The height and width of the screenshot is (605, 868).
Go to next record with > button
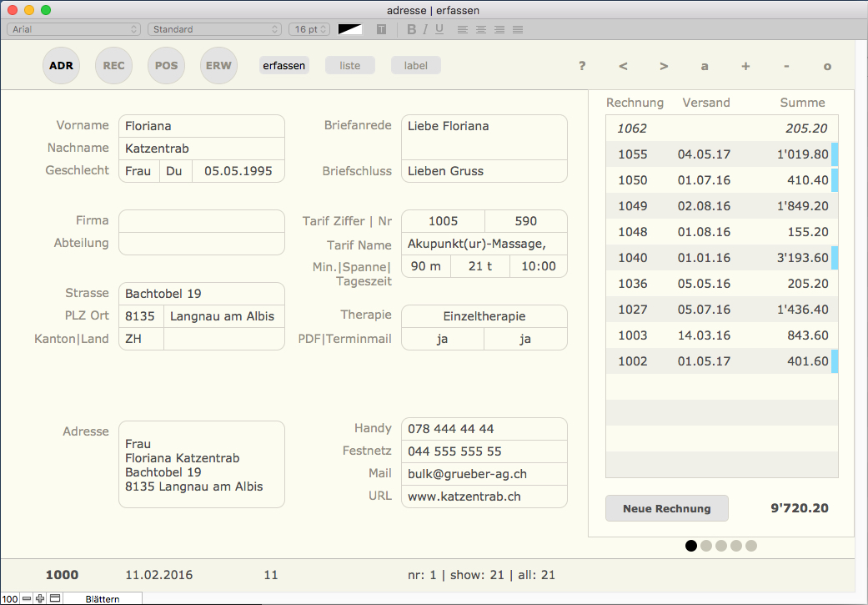tap(664, 66)
